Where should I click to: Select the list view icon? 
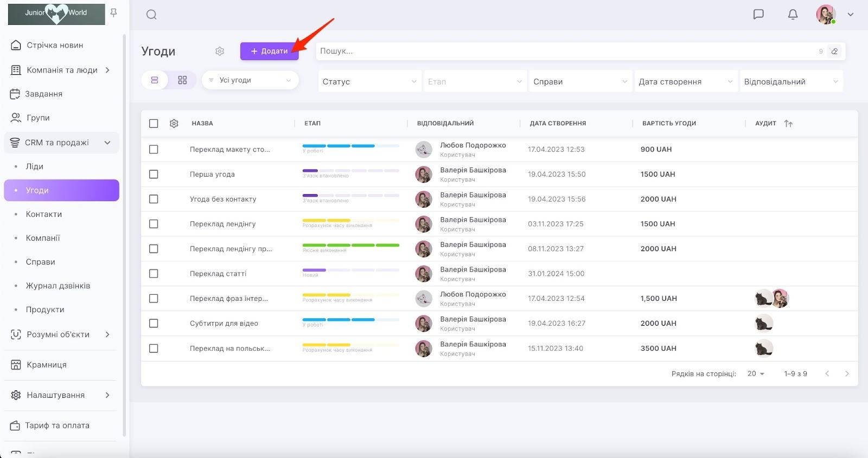click(x=155, y=80)
